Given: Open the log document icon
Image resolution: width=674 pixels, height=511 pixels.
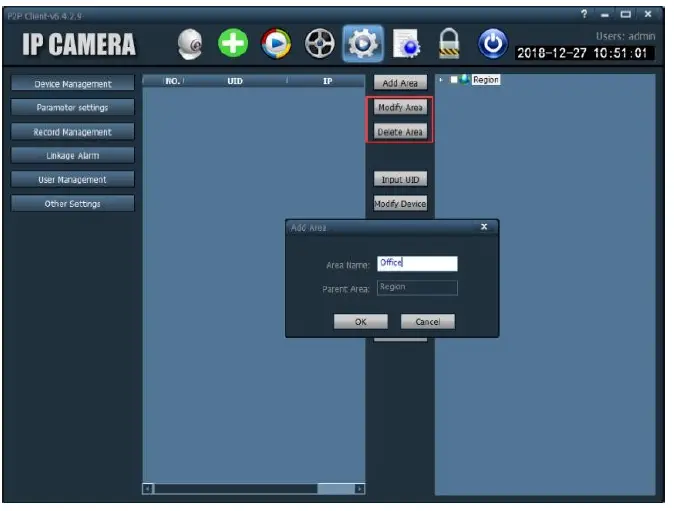Looking at the screenshot, I should [406, 43].
